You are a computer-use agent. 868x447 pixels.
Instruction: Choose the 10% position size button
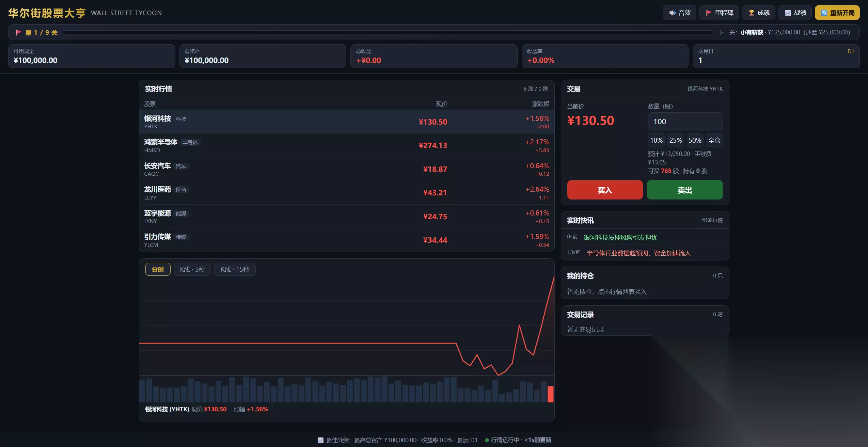(x=656, y=140)
